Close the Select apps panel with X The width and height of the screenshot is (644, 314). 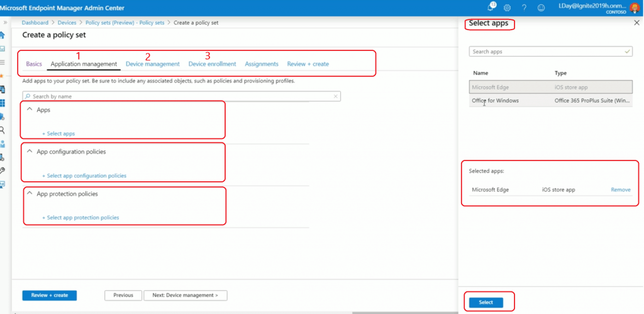[636, 23]
